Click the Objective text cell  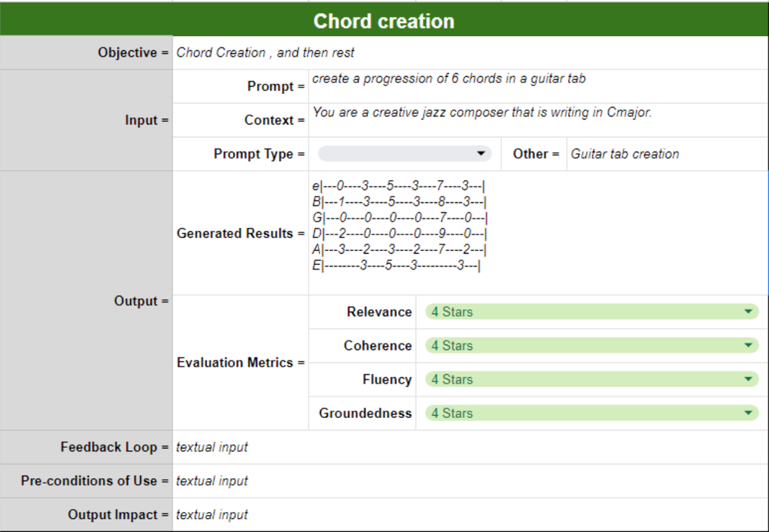pyautogui.click(x=470, y=52)
